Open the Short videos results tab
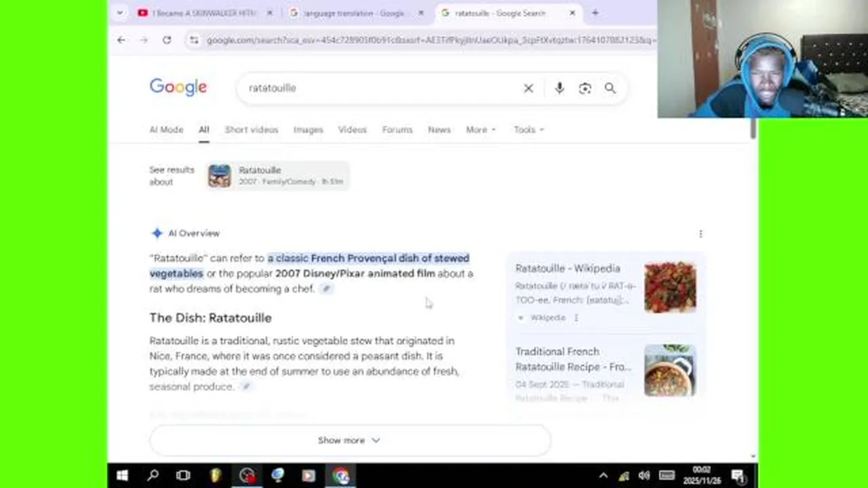The image size is (868, 488). pos(252,129)
